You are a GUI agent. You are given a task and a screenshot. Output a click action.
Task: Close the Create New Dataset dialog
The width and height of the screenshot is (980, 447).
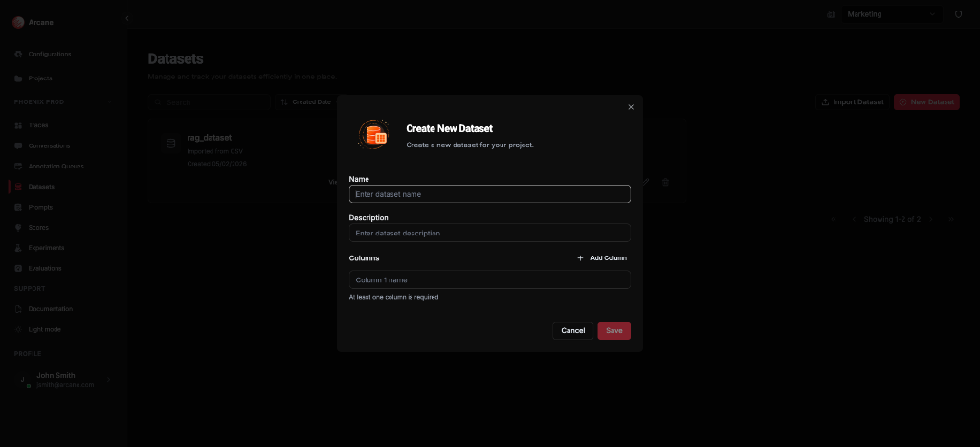(x=631, y=107)
